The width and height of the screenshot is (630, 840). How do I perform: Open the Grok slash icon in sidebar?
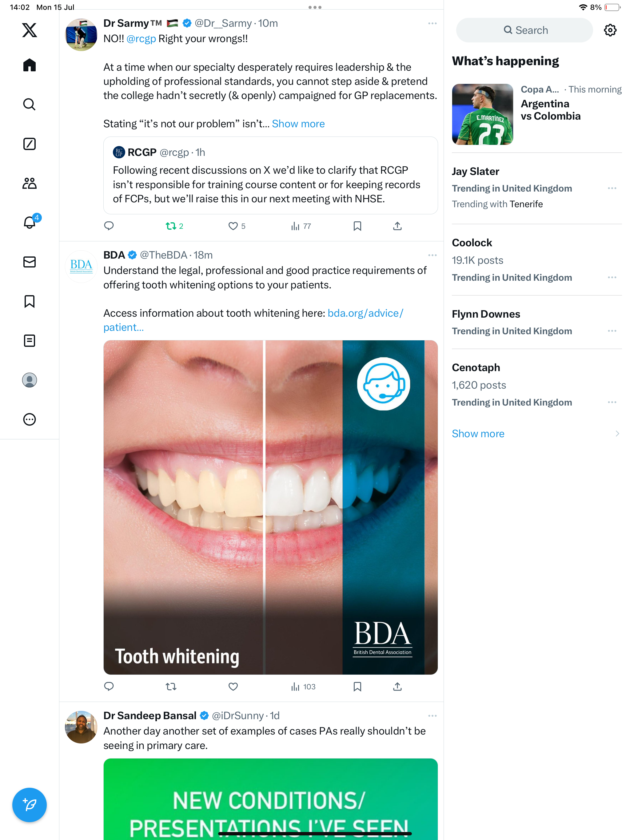click(29, 144)
